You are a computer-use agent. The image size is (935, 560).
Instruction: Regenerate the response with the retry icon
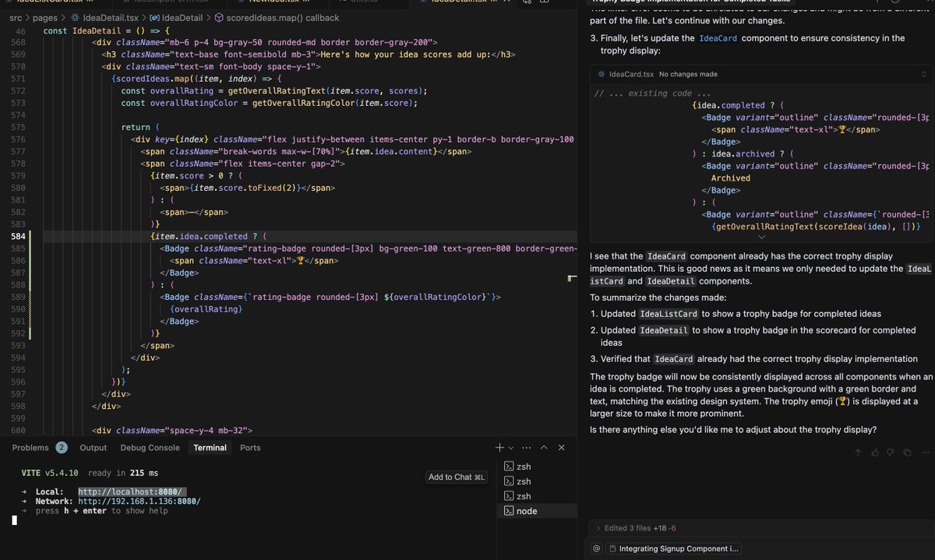pyautogui.click(x=858, y=452)
